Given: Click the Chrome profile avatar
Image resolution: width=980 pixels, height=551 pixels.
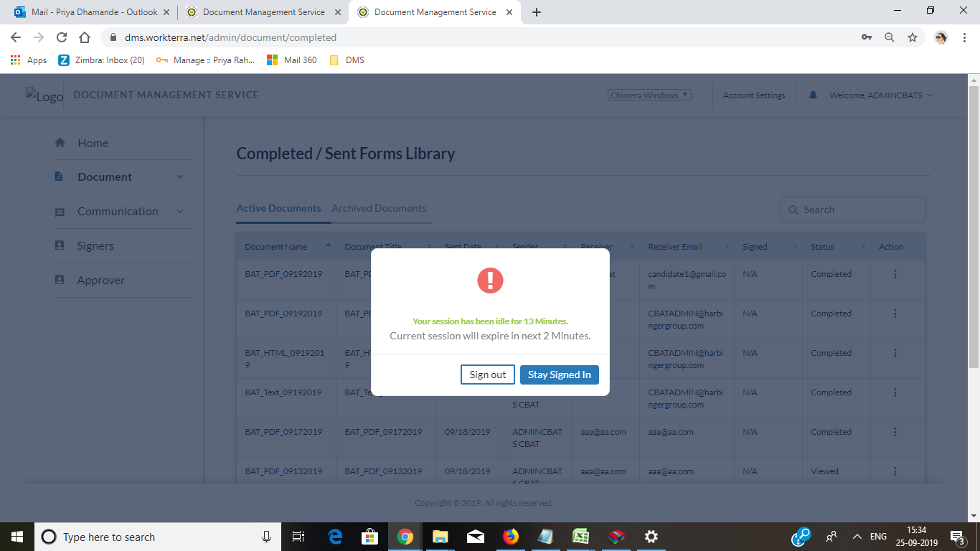Looking at the screenshot, I should [941, 37].
